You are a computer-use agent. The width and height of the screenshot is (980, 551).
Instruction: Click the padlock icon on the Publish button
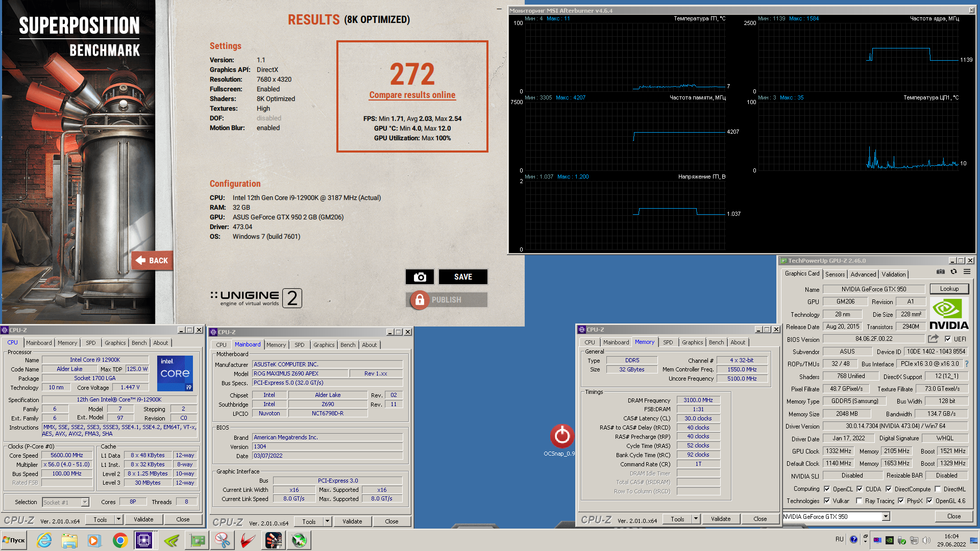point(420,300)
